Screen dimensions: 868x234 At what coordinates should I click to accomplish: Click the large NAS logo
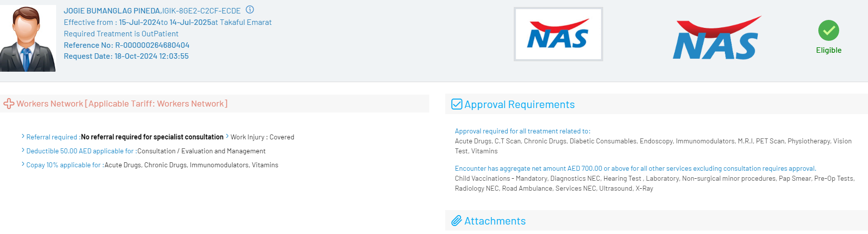pos(716,38)
